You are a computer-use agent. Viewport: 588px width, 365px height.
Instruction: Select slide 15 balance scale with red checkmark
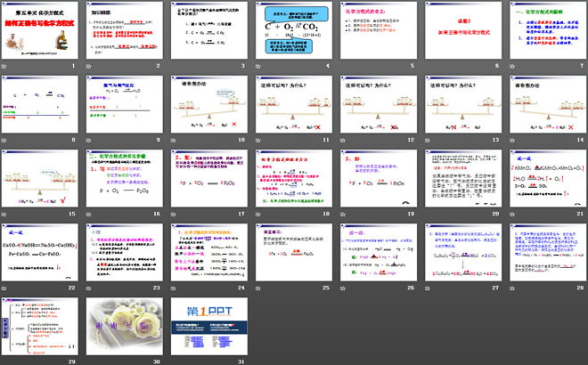[x=40, y=178]
